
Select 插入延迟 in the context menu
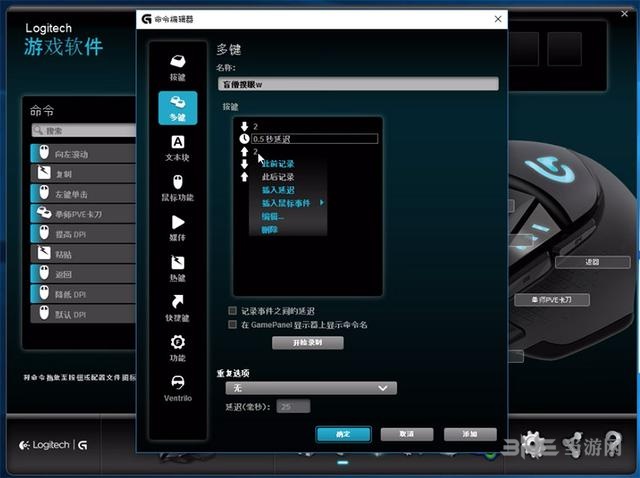coord(278,190)
